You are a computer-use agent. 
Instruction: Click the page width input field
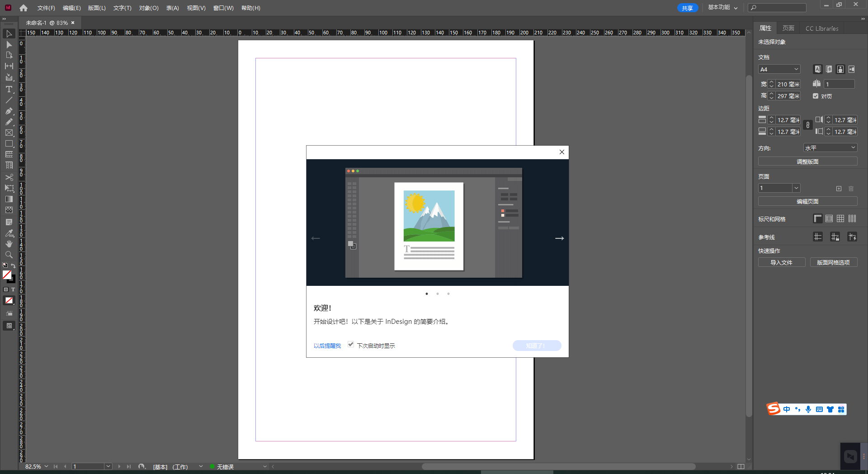click(x=788, y=84)
